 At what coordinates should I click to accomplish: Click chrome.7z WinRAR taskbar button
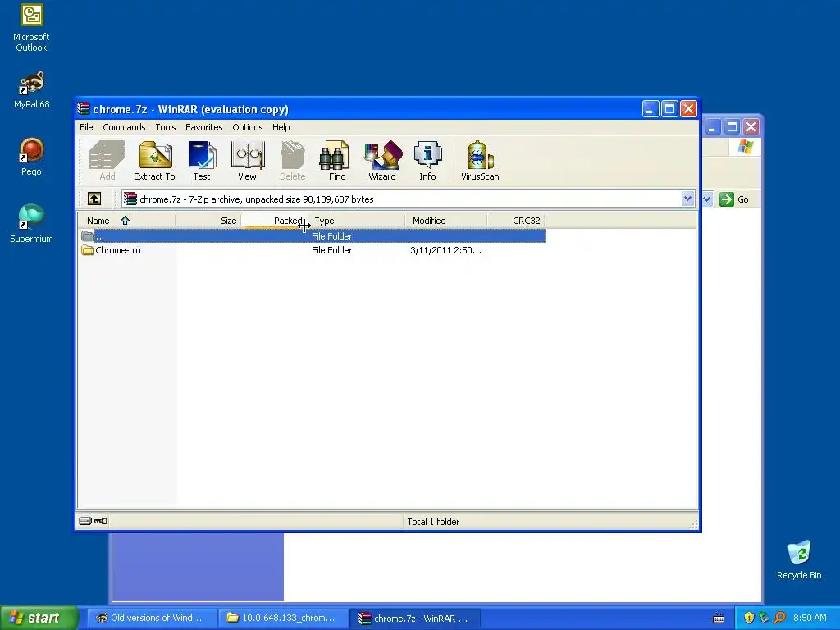tap(414, 618)
